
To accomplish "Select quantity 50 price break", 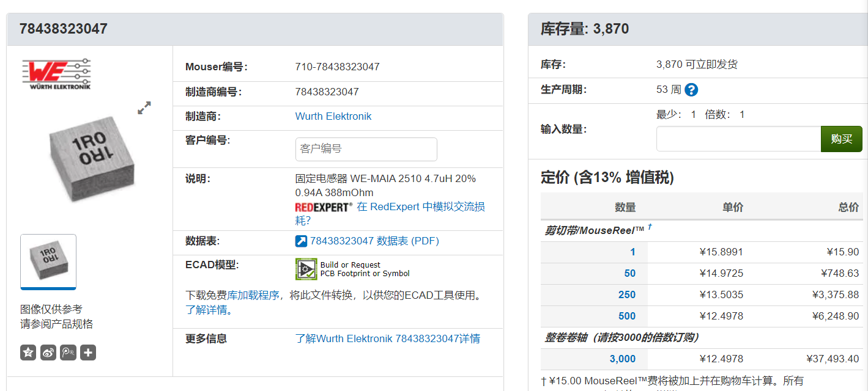I will click(x=630, y=273).
